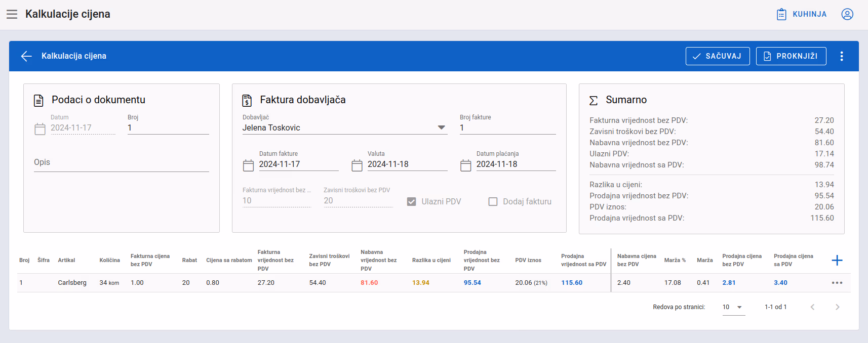Open row number 1 link
Screen dimensions: 868x343
[21, 283]
